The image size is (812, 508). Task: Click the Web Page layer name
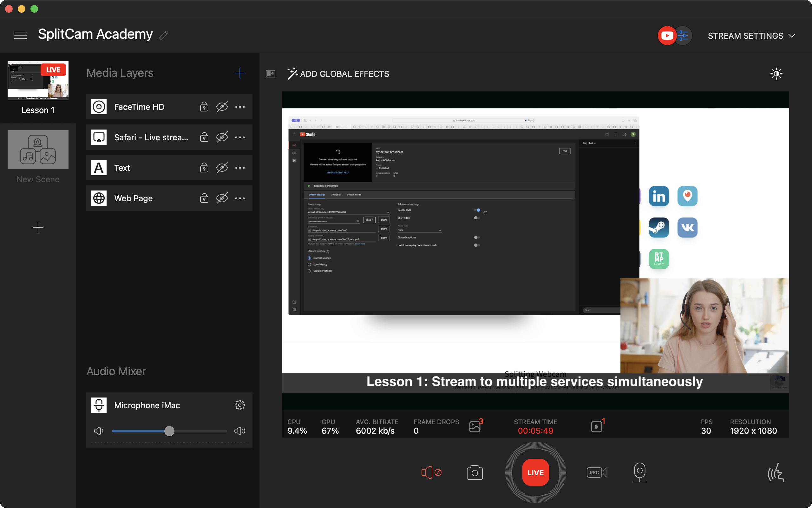coord(134,198)
